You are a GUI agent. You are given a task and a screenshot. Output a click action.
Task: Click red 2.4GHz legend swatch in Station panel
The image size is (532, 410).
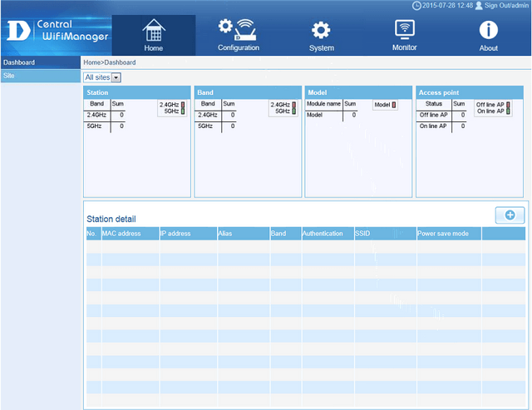coord(184,105)
